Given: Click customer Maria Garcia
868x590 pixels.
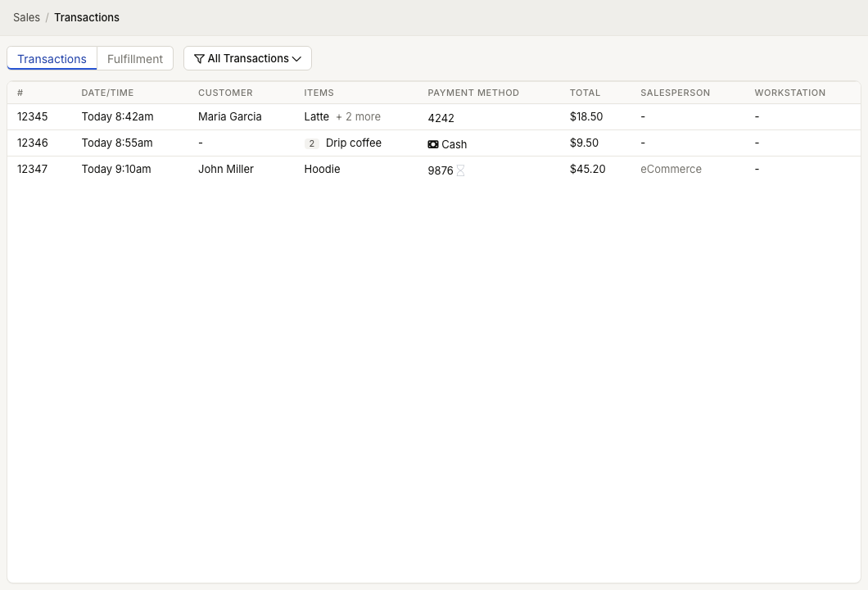Looking at the screenshot, I should click(230, 117).
